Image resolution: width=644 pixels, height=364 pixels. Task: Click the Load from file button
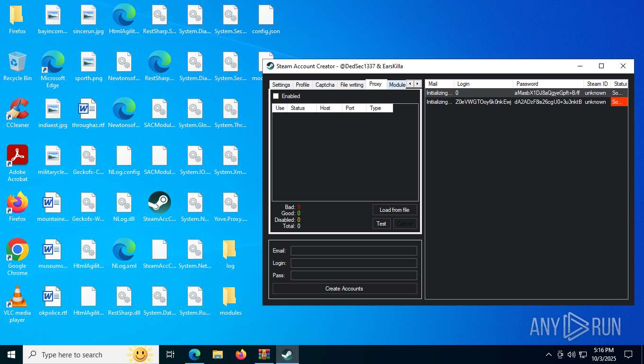(x=394, y=210)
